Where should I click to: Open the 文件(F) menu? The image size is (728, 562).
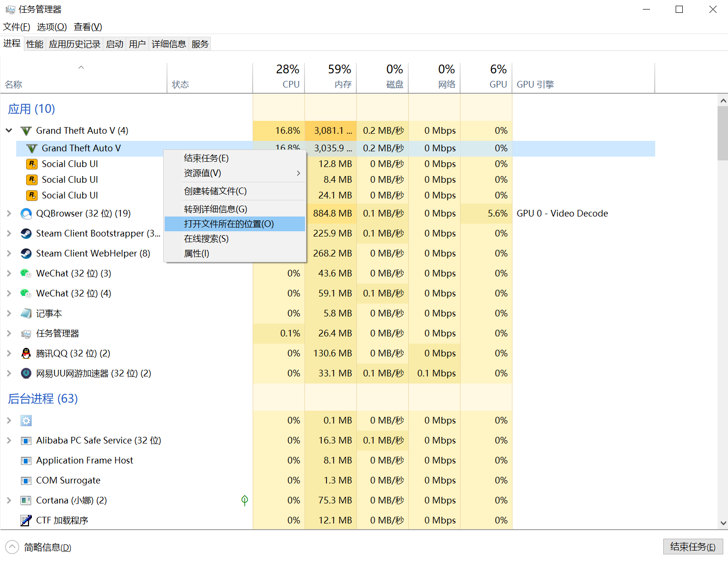[x=17, y=27]
